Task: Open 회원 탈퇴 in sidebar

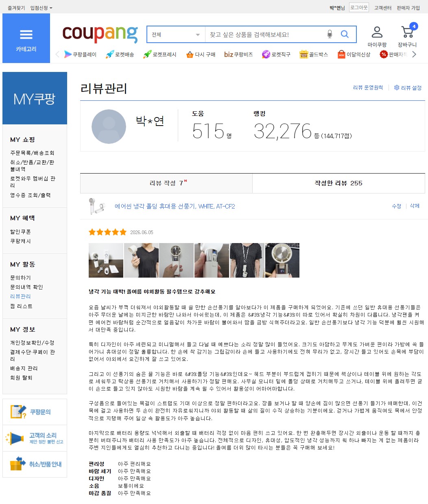Action: click(21, 378)
